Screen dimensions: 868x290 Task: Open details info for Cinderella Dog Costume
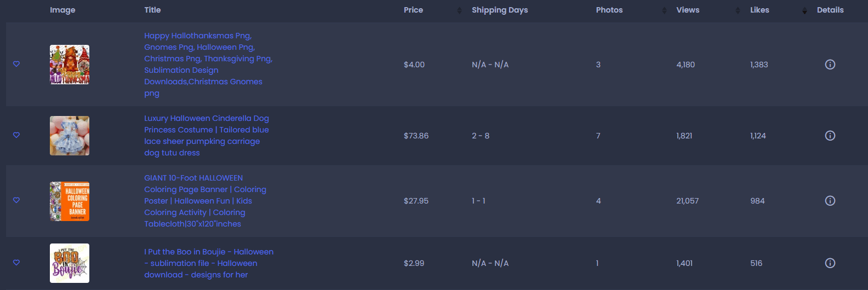830,136
